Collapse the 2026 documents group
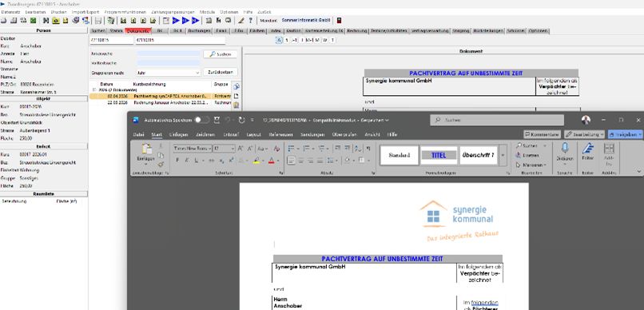Screen dimensions: 644x310 [94, 89]
